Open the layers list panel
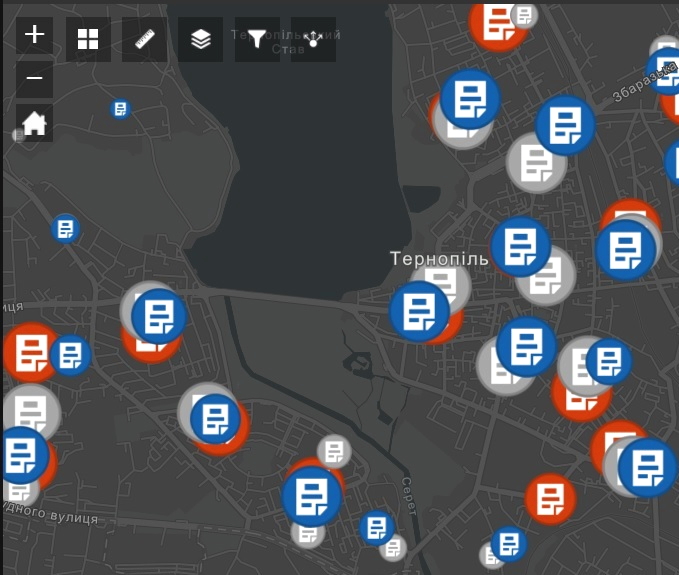 point(201,39)
